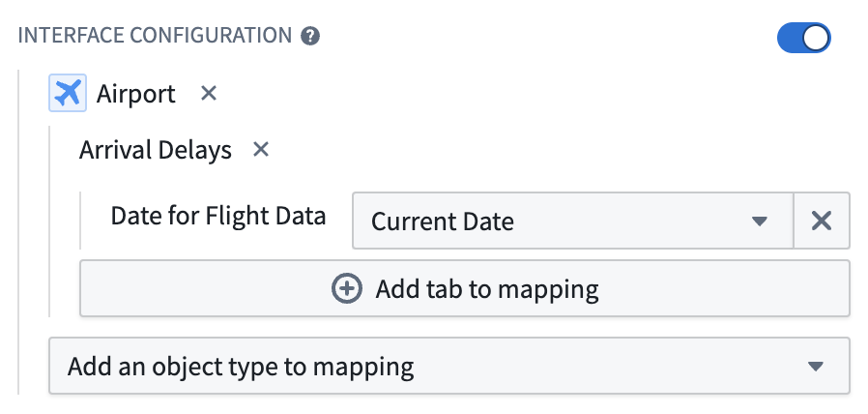Remove the Airport object type mapping
Viewport: 868px width, 414px height.
click(208, 93)
